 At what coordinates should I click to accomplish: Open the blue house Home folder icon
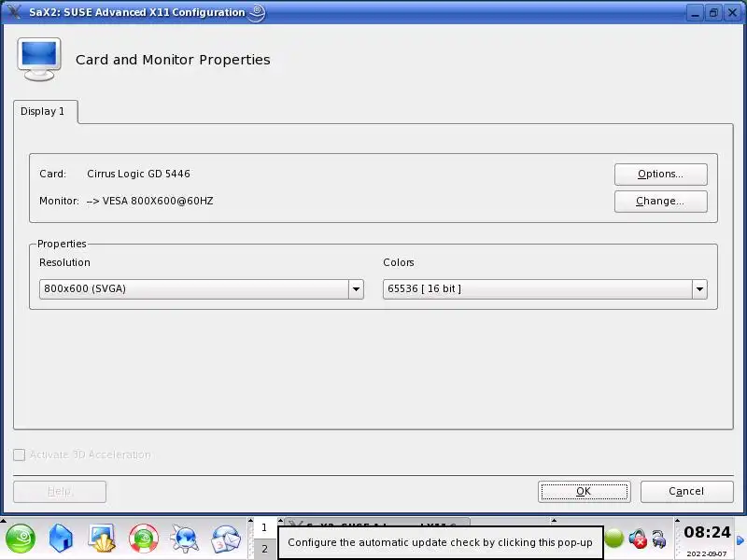click(x=61, y=539)
